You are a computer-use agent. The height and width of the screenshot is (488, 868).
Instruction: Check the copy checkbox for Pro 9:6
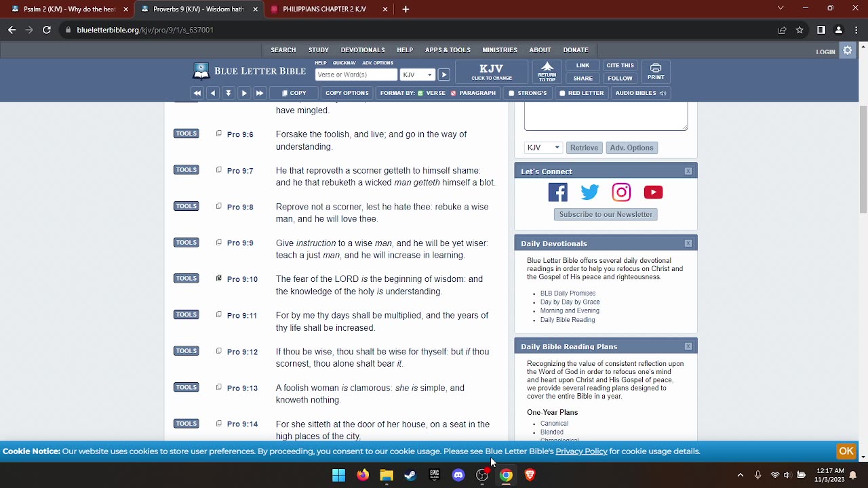coord(218,134)
